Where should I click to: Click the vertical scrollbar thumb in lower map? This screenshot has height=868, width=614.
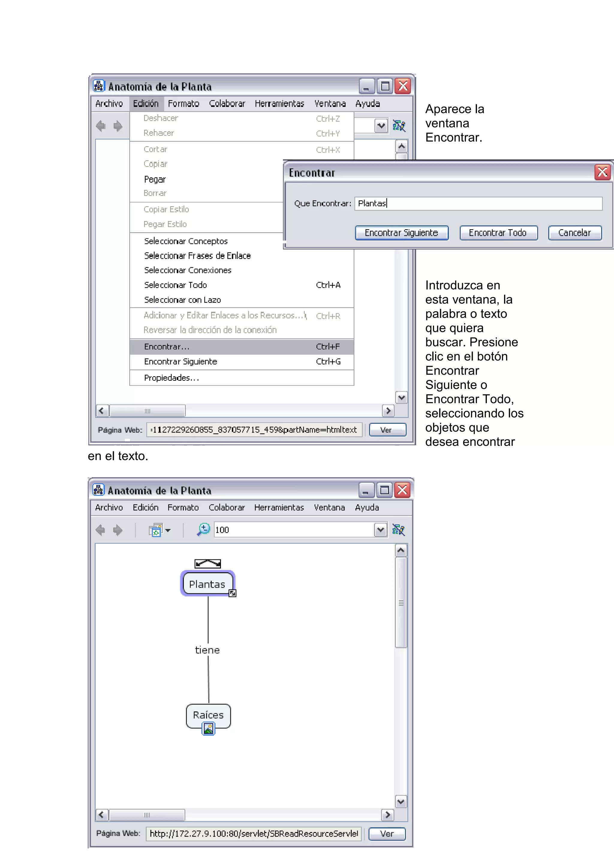click(x=401, y=603)
